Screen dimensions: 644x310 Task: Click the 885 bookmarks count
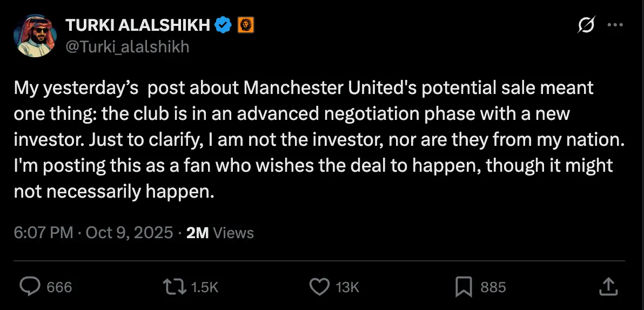pyautogui.click(x=493, y=287)
